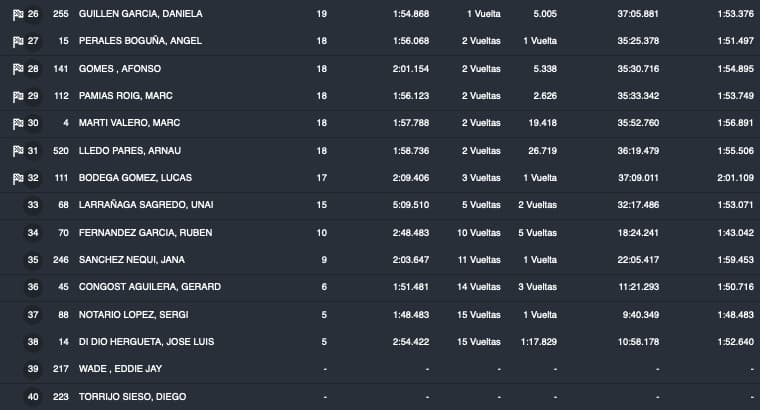
Task: Click DI DIO HERGUETA, JOSE LUIS
Action: tap(148, 342)
